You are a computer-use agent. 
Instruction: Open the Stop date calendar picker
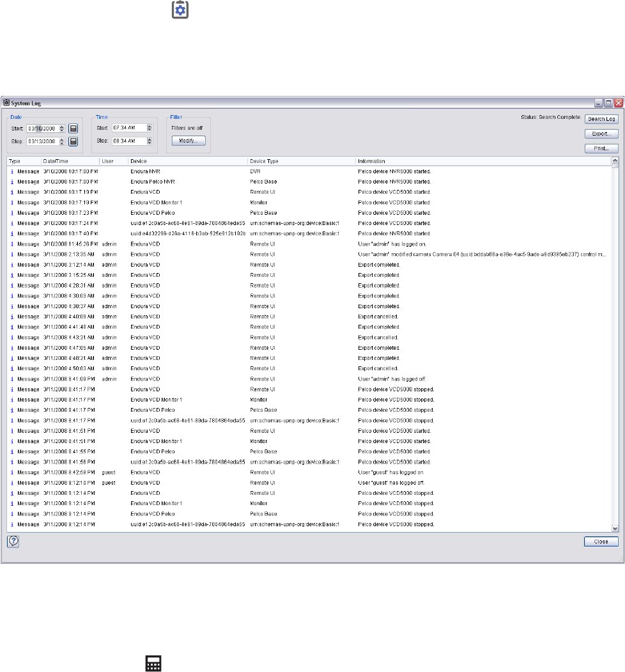[73, 141]
